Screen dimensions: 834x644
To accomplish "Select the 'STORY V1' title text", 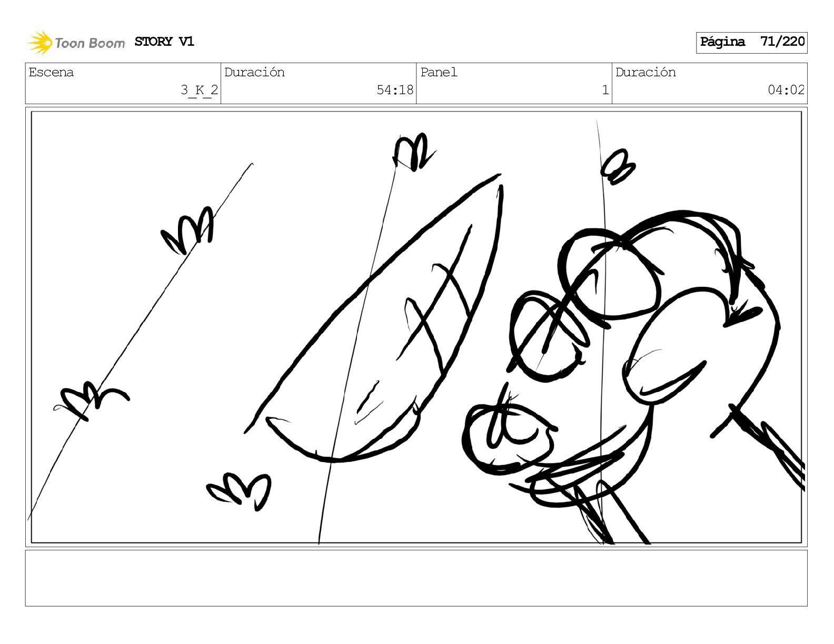I will point(164,42).
